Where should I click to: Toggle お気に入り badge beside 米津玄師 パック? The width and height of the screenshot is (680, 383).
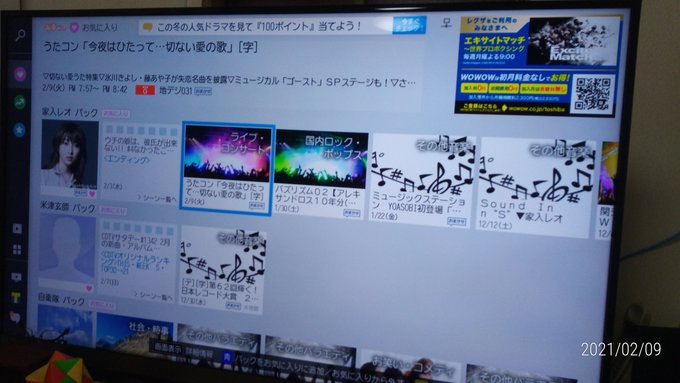(x=113, y=211)
